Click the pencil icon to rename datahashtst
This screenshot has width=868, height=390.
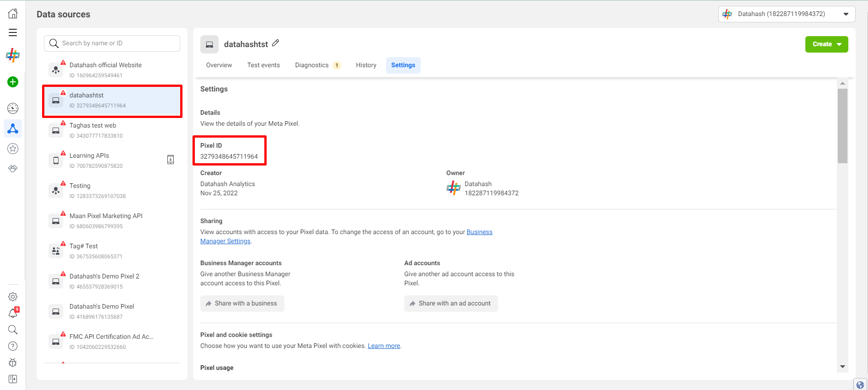[x=275, y=43]
